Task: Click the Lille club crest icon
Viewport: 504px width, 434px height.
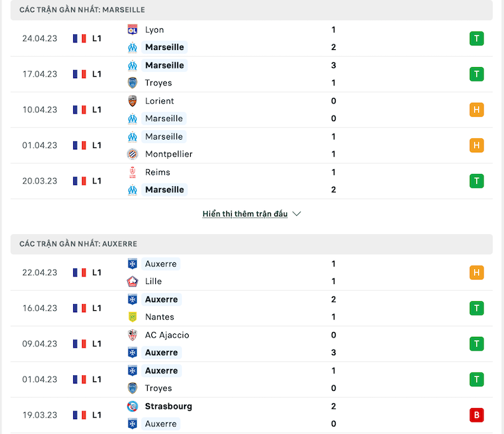Action: [133, 281]
